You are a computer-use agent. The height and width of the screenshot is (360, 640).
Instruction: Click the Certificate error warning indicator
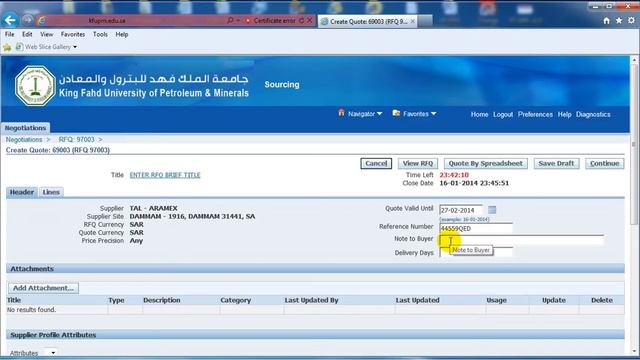coord(270,20)
